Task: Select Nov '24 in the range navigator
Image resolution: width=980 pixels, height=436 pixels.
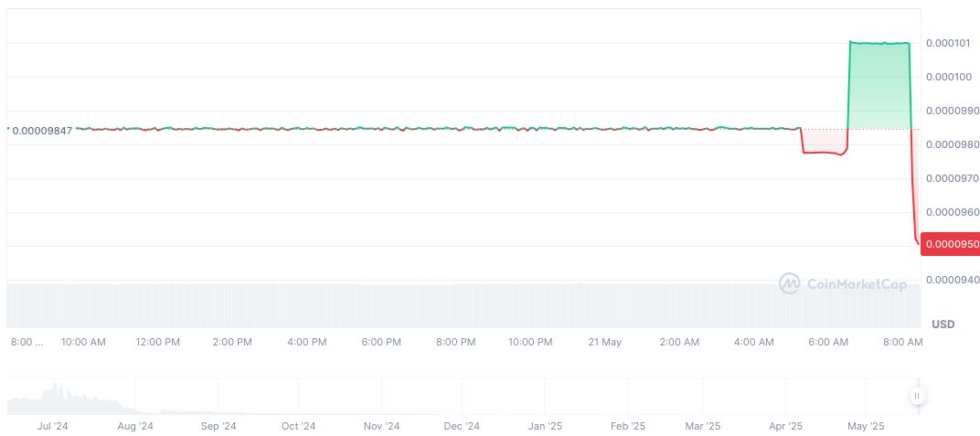Action: [381, 426]
